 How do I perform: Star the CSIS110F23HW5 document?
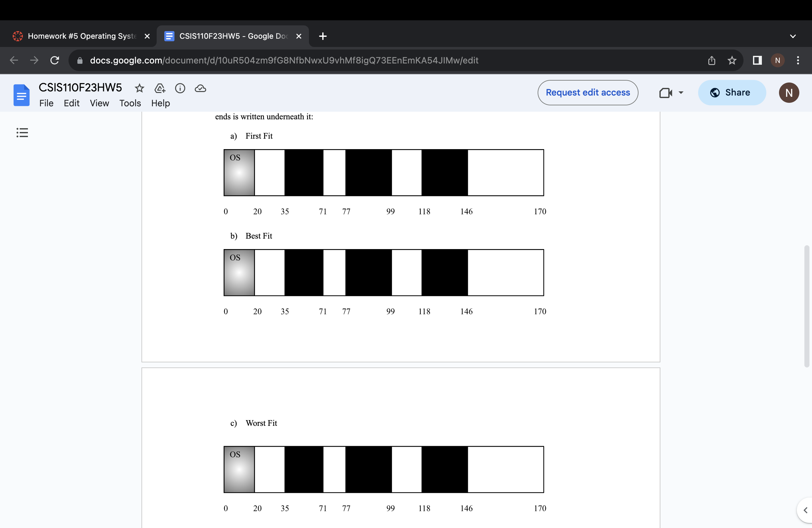(139, 89)
